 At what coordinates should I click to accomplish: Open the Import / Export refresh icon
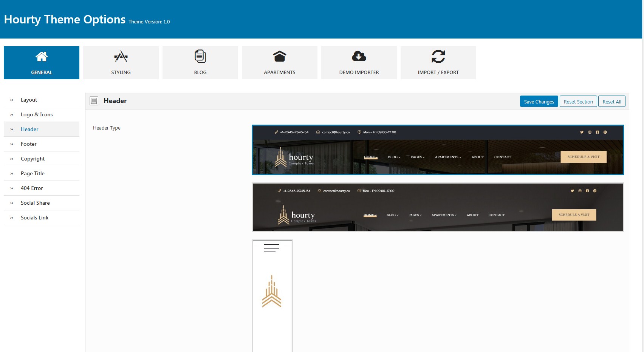click(x=438, y=56)
